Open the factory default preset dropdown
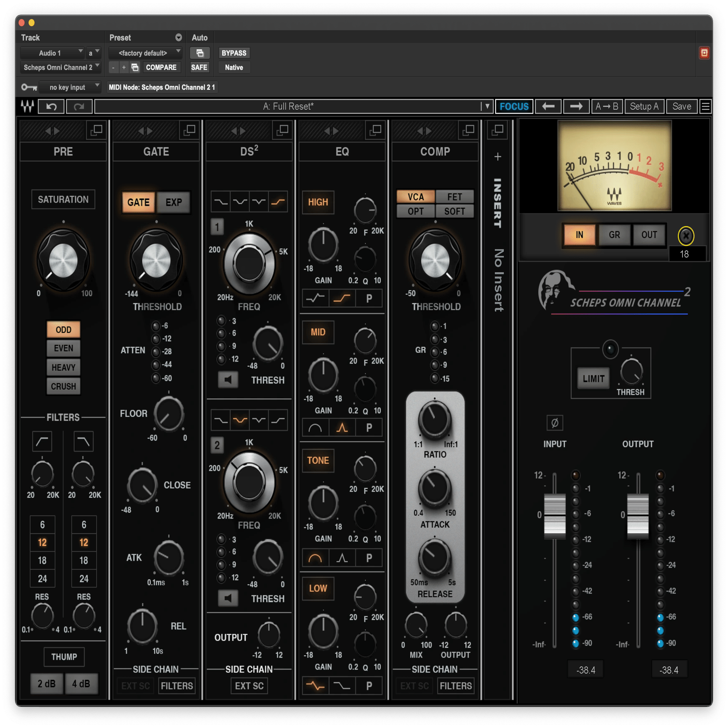 [145, 53]
